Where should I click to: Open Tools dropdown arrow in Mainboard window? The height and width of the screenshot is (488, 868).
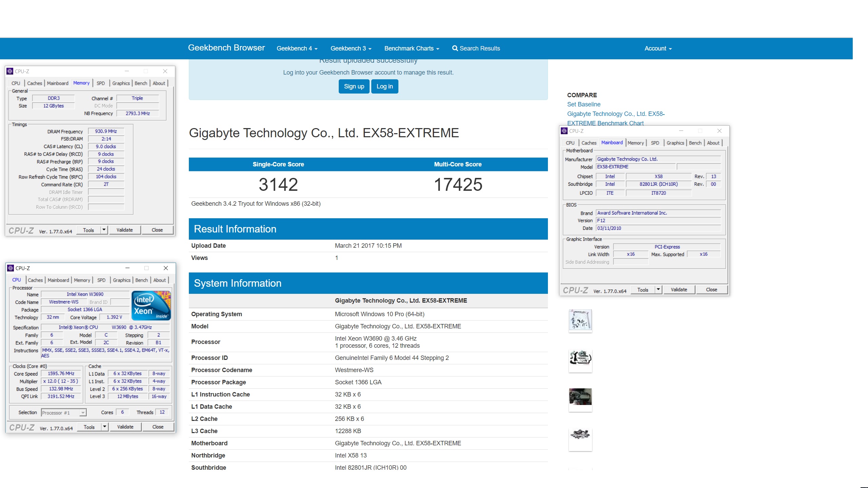658,289
